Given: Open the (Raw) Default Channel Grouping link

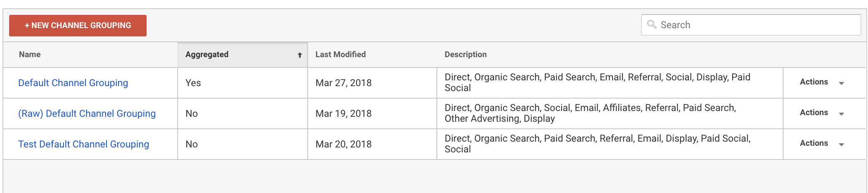Looking at the screenshot, I should [x=87, y=113].
